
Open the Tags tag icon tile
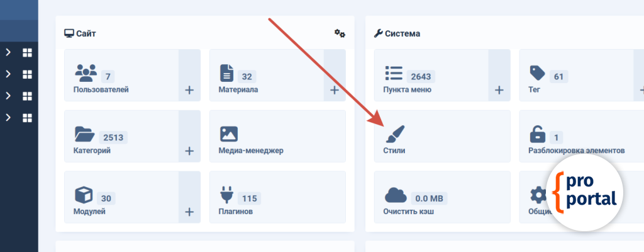537,73
